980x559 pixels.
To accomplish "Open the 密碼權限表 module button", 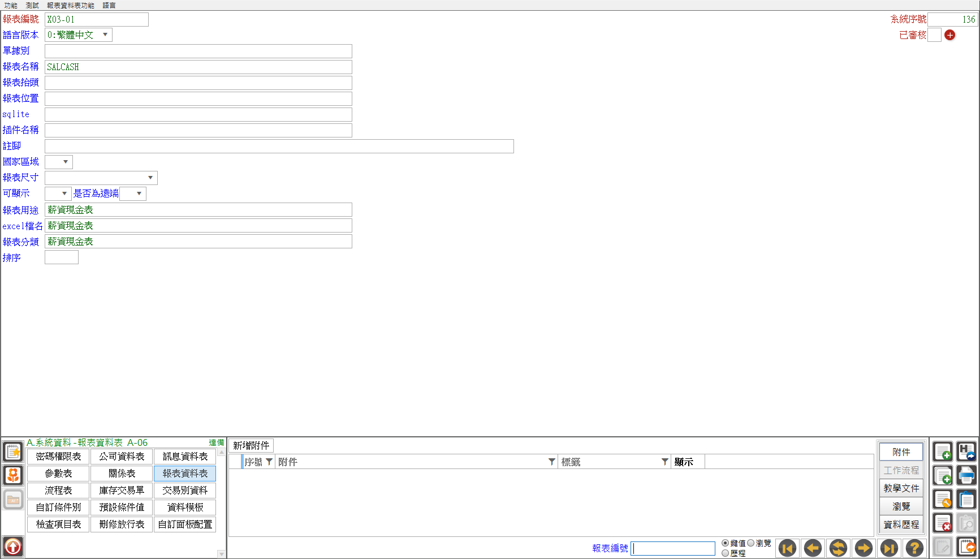I will pos(58,457).
